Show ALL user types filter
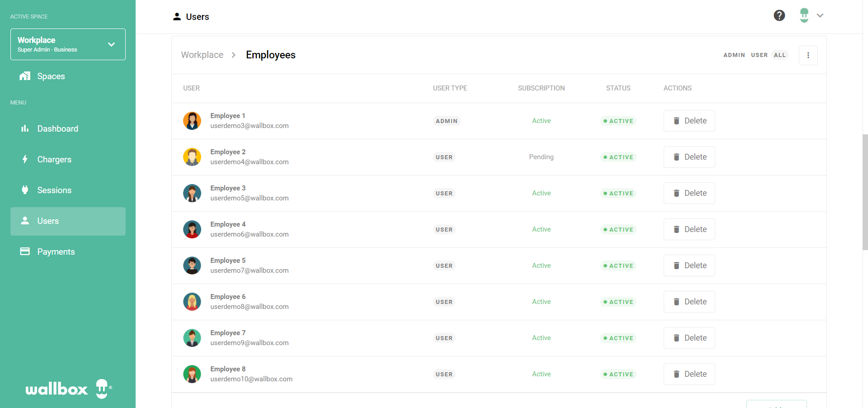 tap(779, 55)
